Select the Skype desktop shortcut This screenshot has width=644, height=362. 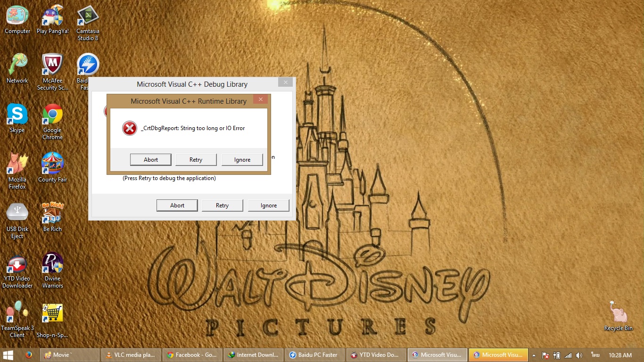tap(17, 118)
